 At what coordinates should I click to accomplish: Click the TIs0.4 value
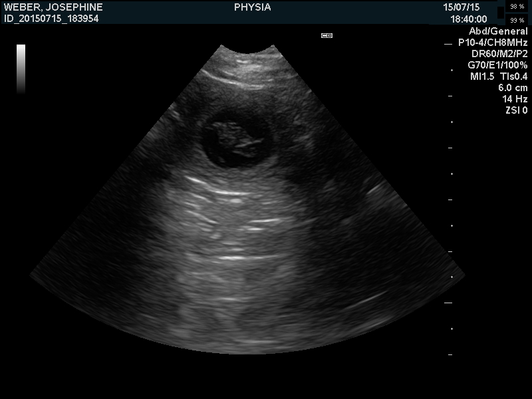pos(513,76)
